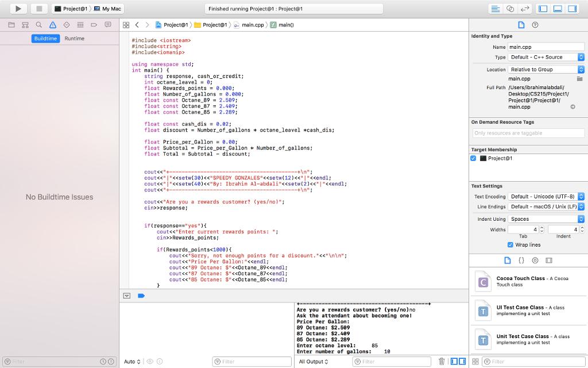Disable the Wrap lines checkbox
The image size is (588, 368).
point(510,245)
